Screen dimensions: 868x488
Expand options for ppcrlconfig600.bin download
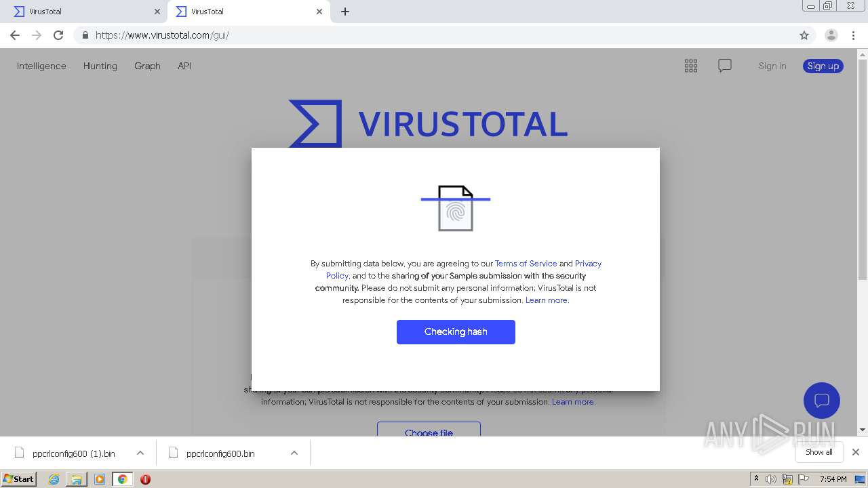tap(294, 453)
